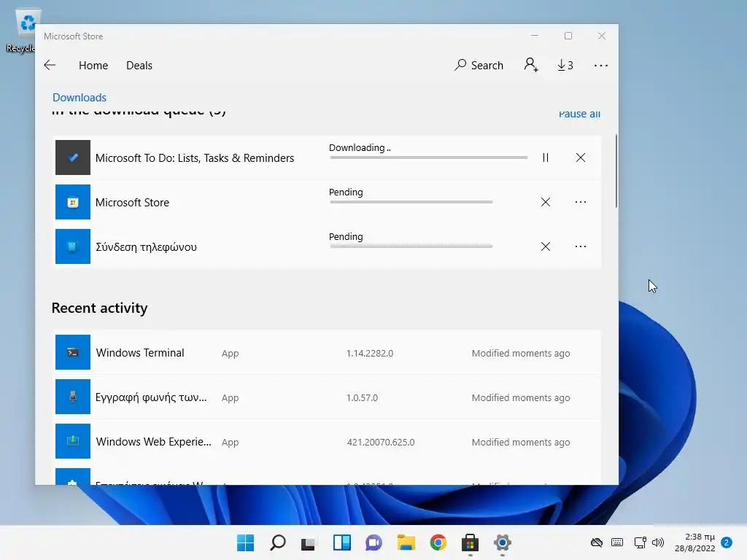Viewport: 747px width, 560px height.
Task: Click the voice recorder app icon
Action: pos(73,397)
